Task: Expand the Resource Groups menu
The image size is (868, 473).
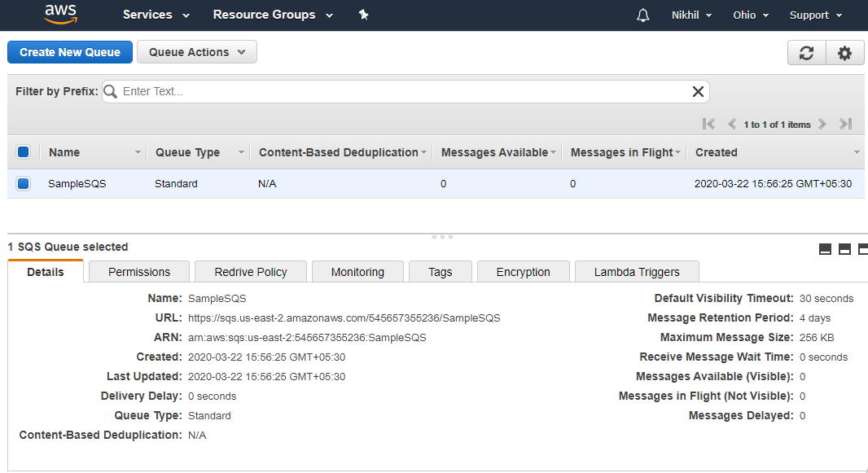Action: click(x=273, y=15)
